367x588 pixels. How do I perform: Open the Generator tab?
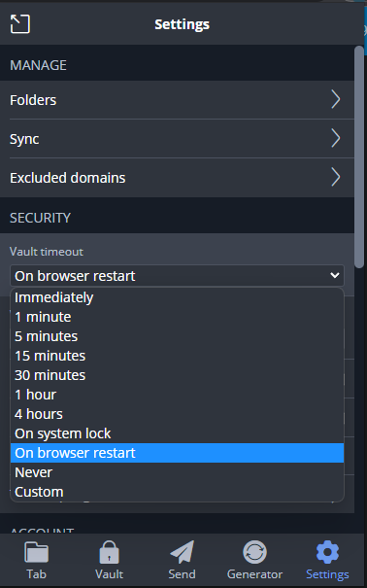[254, 560]
